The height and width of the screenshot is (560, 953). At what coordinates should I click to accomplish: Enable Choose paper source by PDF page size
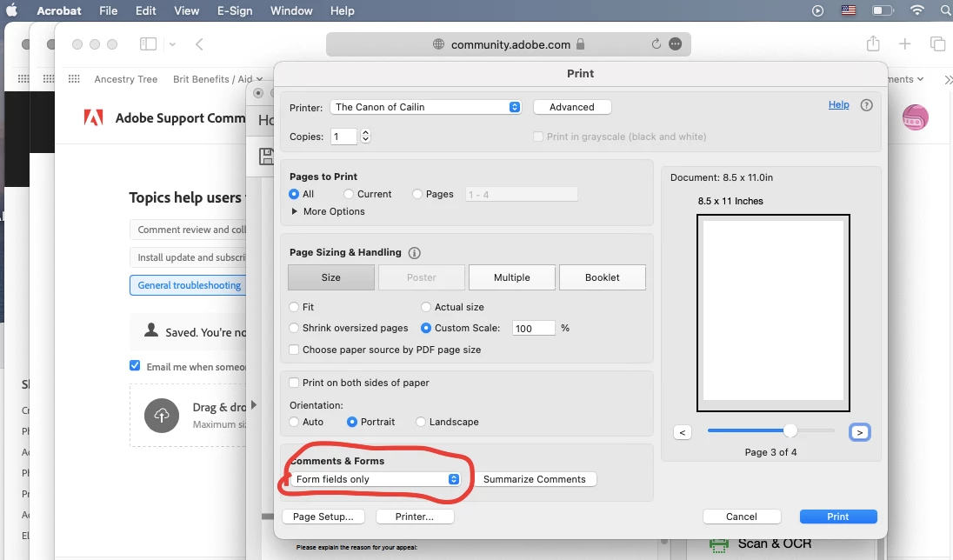tap(294, 350)
